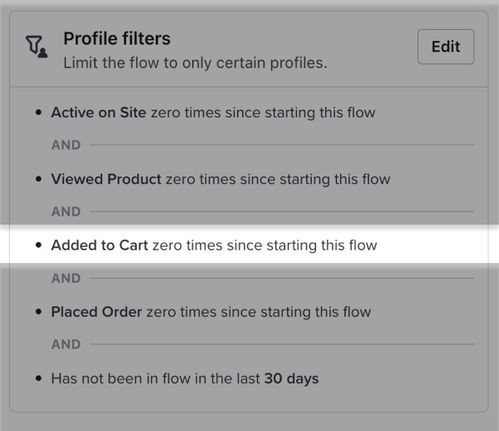Click the bullet beside Active on Site
The image size is (499, 431).
click(39, 113)
